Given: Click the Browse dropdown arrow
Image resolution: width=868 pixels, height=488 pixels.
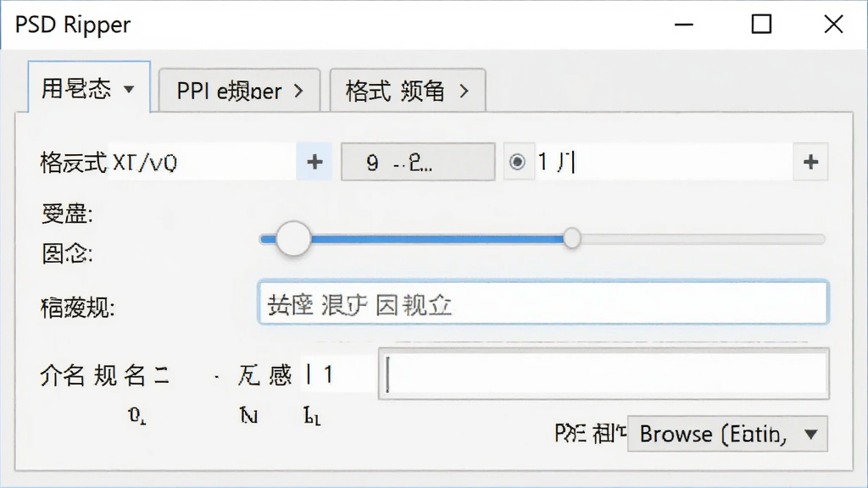Looking at the screenshot, I should point(811,435).
